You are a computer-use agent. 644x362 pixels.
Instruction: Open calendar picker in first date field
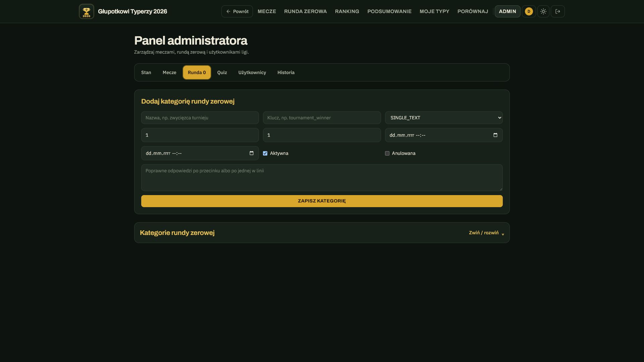(x=495, y=135)
